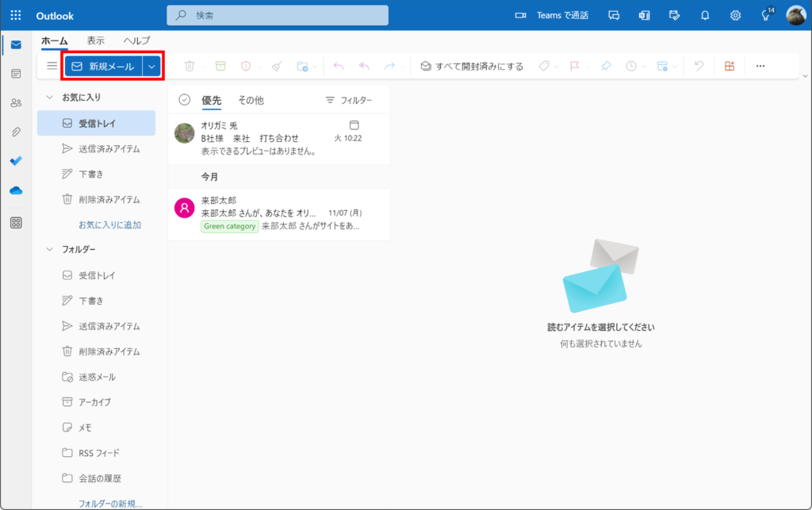The width and height of the screenshot is (812, 510).
Task: Open the 表示 ribbon tab
Action: [95, 40]
